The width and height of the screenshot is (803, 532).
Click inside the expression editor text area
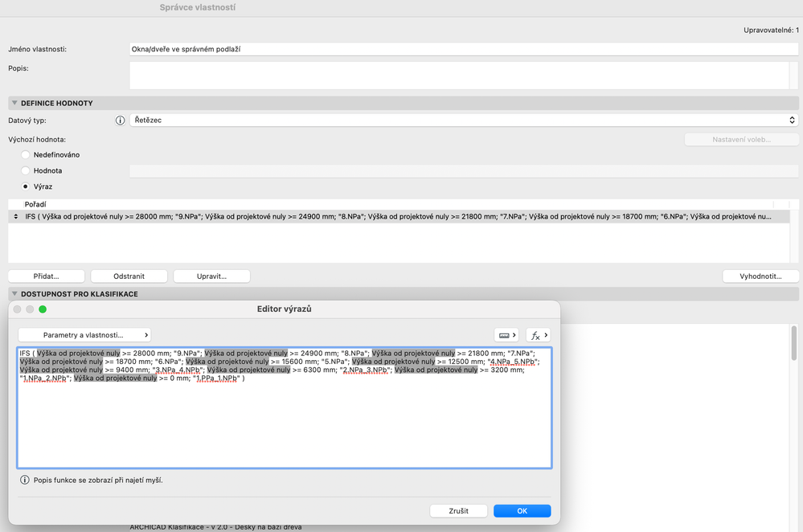285,407
